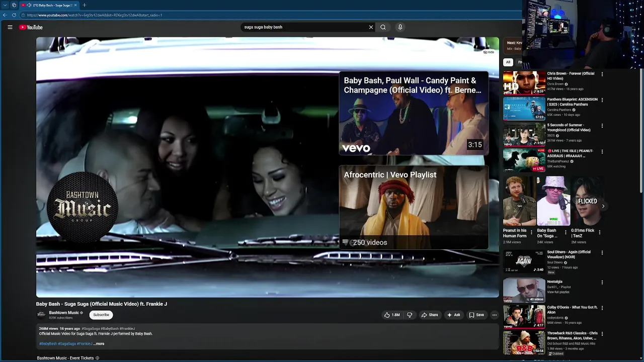
Task: Open Chris Brown Forever thumbnail
Action: [524, 82]
